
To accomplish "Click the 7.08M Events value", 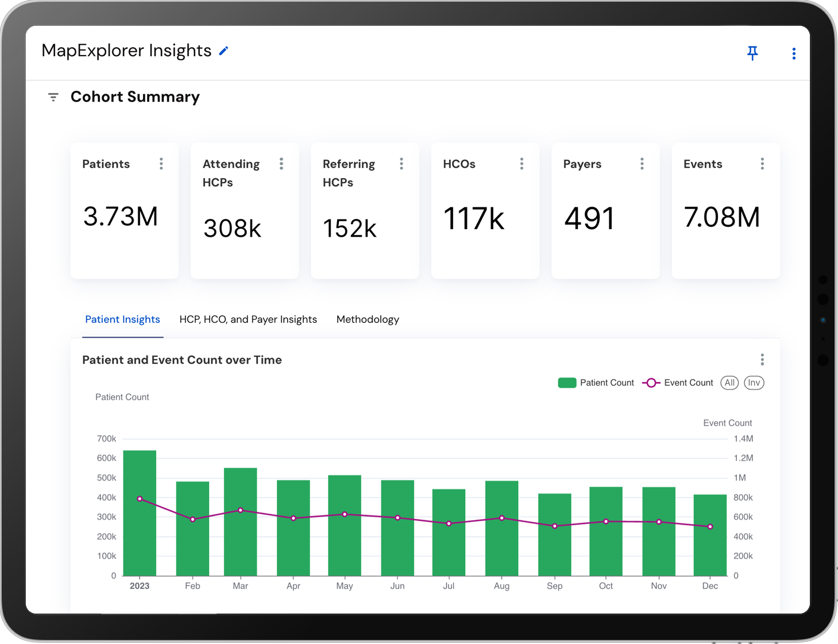I will 722,217.
